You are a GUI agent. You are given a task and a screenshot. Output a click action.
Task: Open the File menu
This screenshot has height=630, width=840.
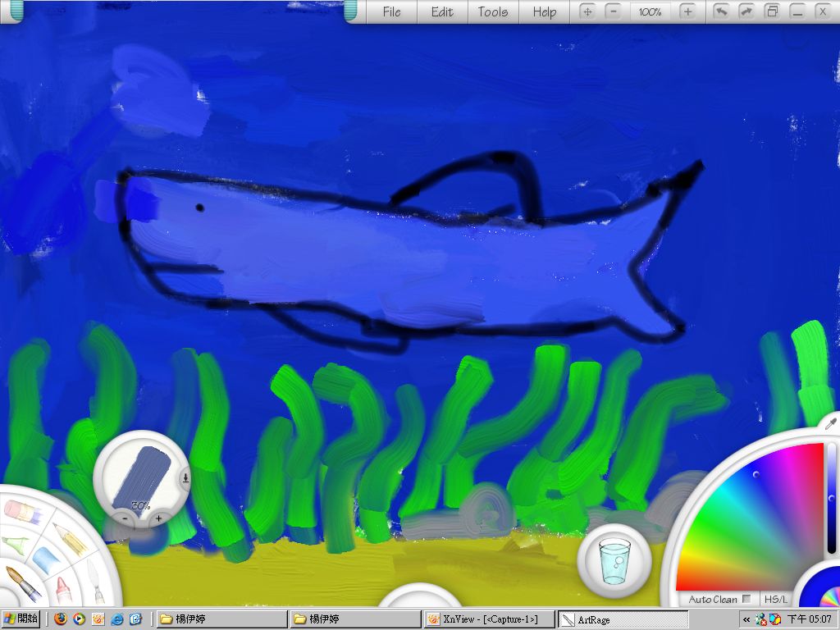point(392,11)
